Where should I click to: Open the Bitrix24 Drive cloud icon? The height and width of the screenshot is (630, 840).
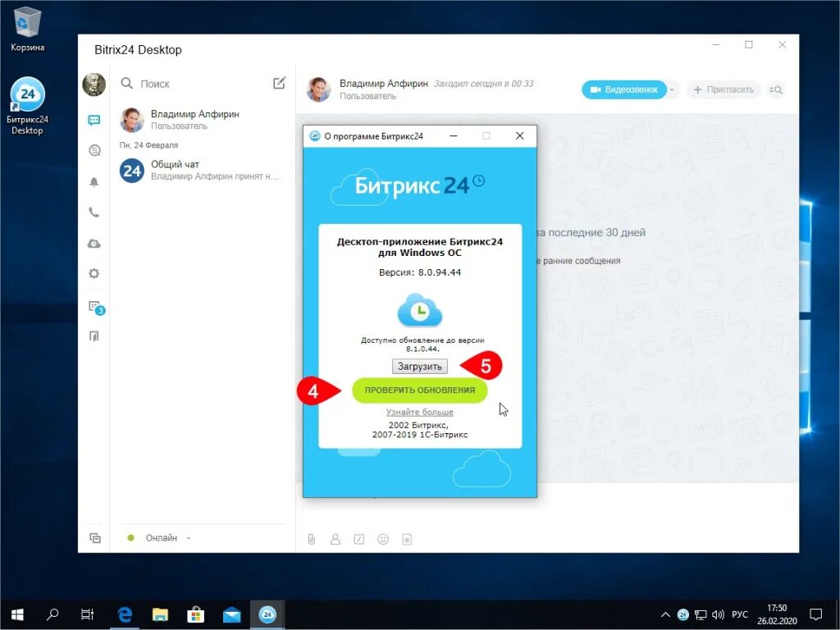[x=94, y=244]
